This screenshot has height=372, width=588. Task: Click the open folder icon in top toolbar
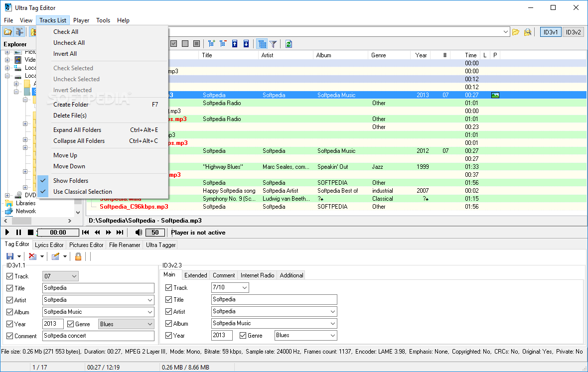[8, 32]
